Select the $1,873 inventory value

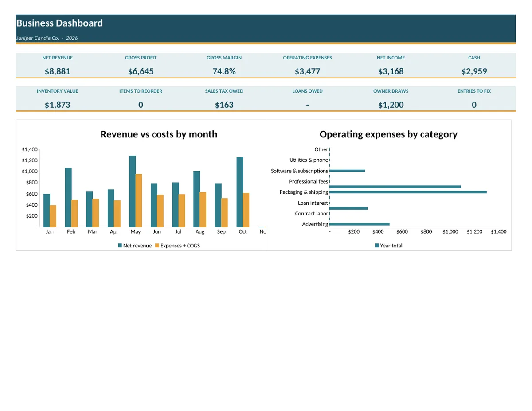(x=58, y=105)
